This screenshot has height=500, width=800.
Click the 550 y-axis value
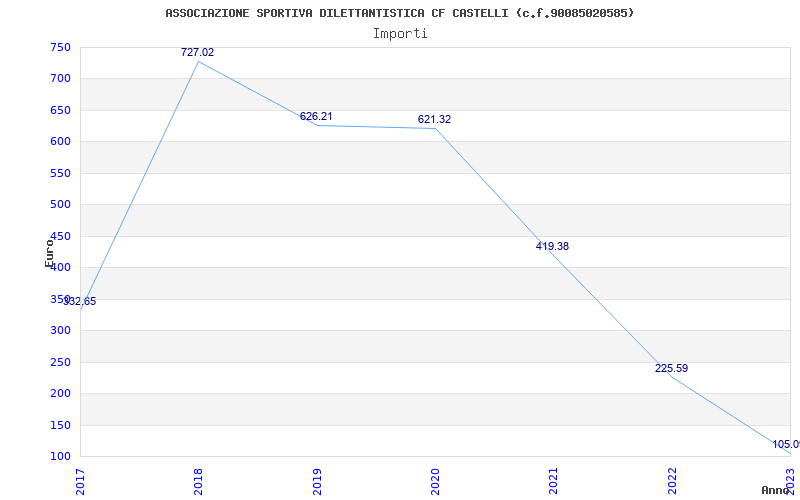pyautogui.click(x=60, y=173)
